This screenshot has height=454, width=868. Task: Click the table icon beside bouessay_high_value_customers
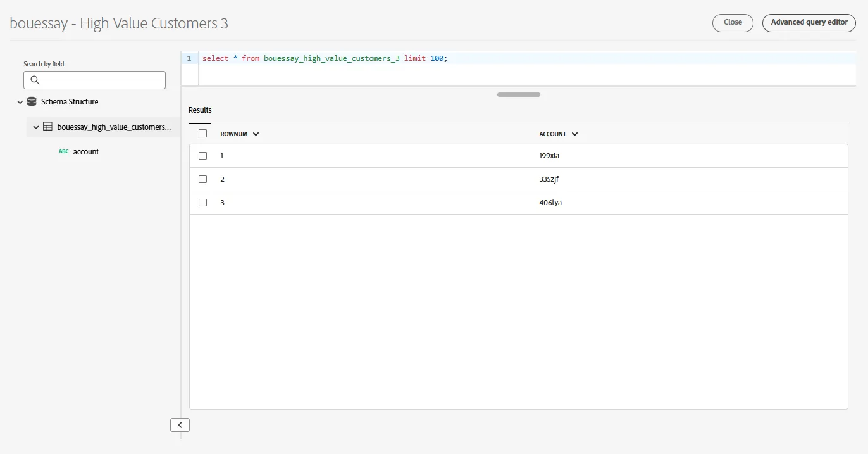47,127
